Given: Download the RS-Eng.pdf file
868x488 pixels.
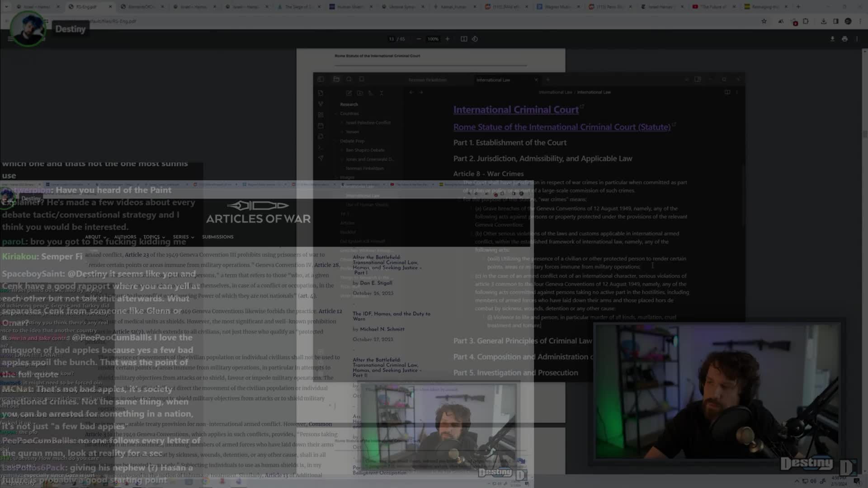Looking at the screenshot, I should 832,39.
